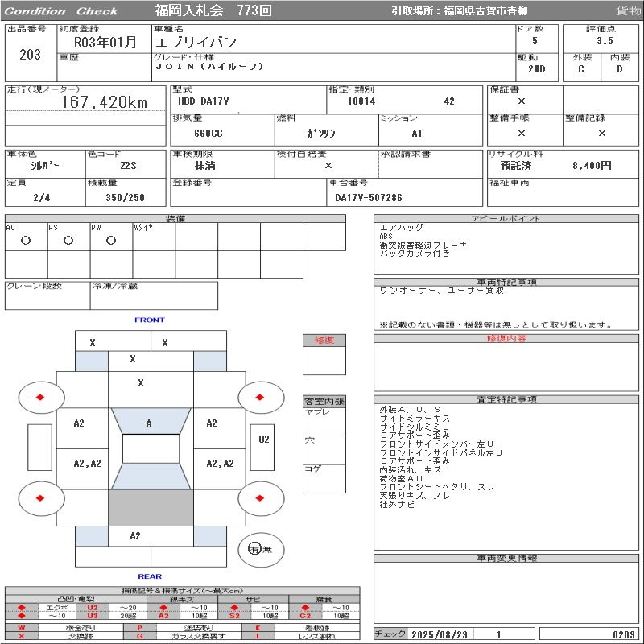Viewport: 644px width, 644px height.
Task: Click the red P legend symbol for 塗装あり
Action: (x=139, y=628)
